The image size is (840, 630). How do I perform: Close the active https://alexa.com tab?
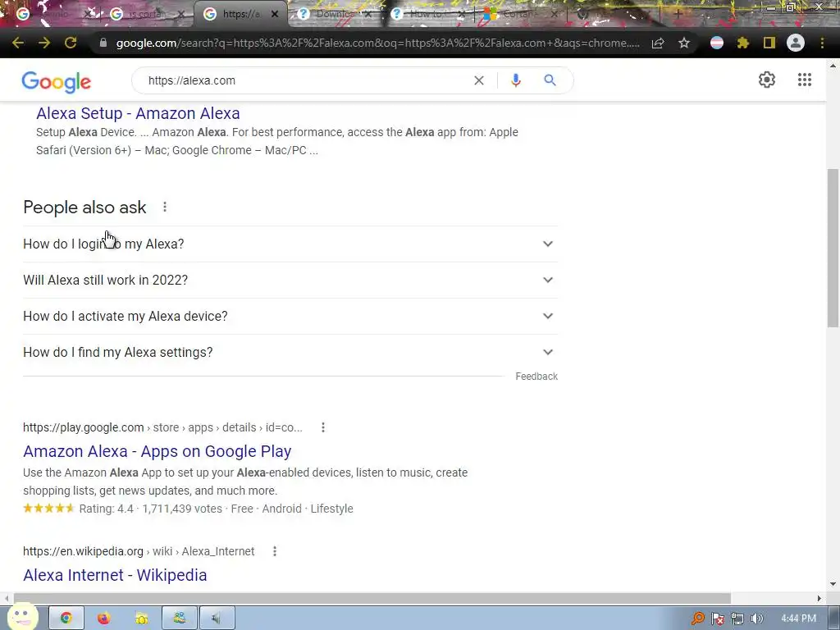(x=275, y=14)
